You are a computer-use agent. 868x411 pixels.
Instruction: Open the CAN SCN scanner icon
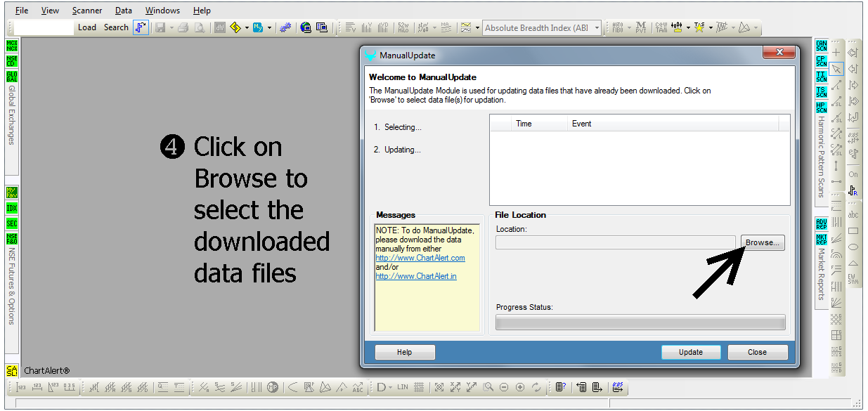[x=821, y=46]
